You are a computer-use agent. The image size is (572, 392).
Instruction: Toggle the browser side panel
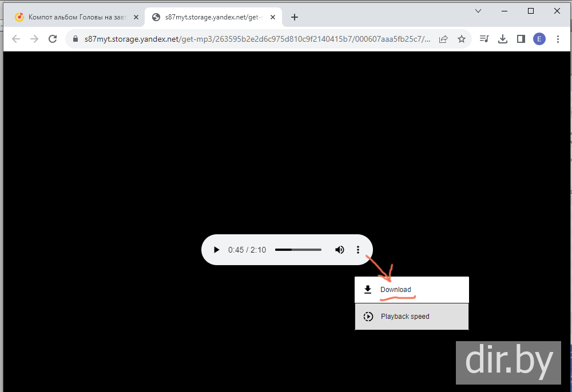(521, 39)
